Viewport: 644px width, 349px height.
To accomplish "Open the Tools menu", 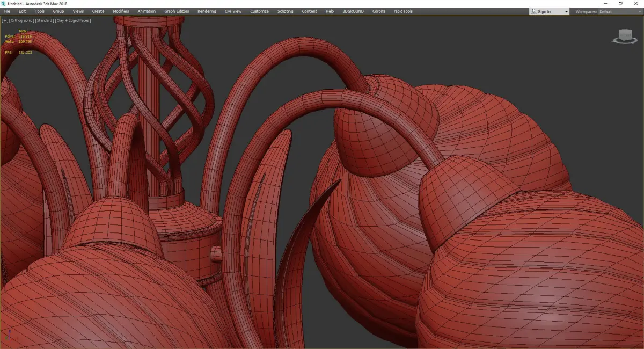I will tap(39, 11).
